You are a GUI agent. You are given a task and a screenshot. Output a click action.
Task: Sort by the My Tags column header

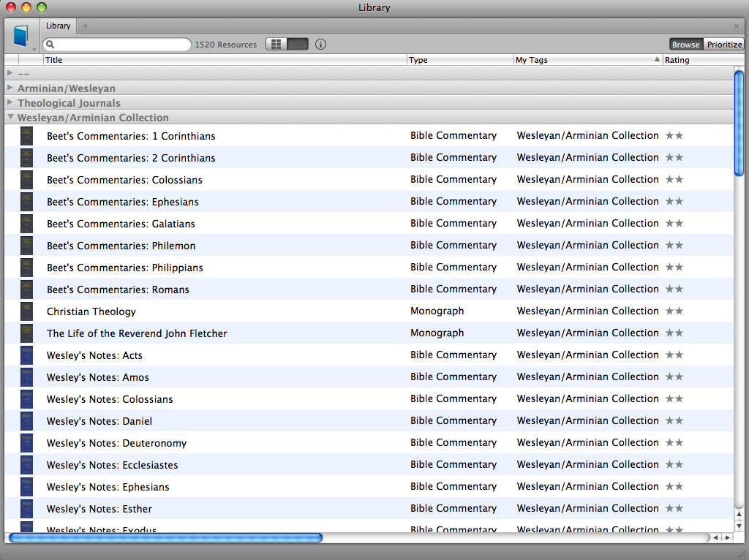[588, 60]
